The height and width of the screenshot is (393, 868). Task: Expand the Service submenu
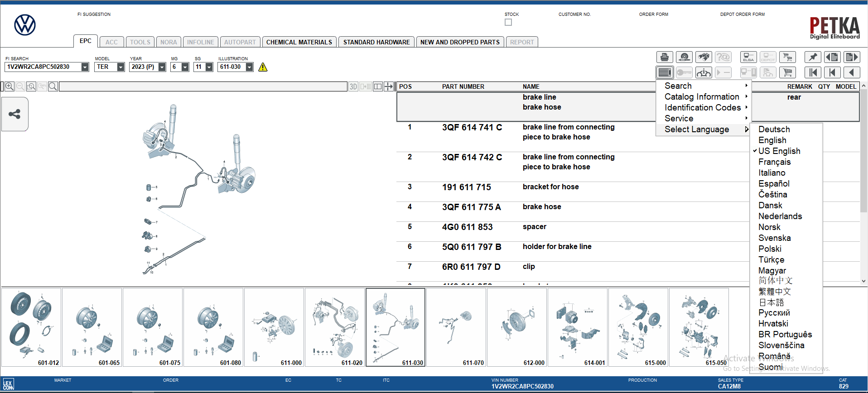(704, 118)
